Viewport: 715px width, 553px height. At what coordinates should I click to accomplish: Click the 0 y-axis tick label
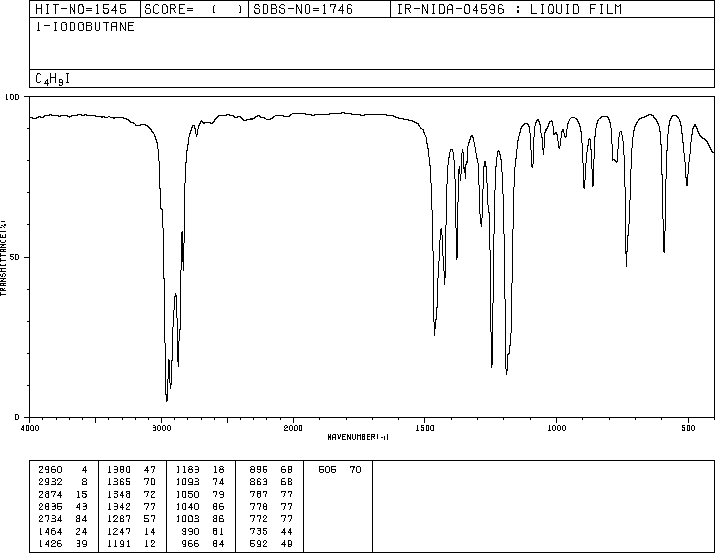click(17, 417)
